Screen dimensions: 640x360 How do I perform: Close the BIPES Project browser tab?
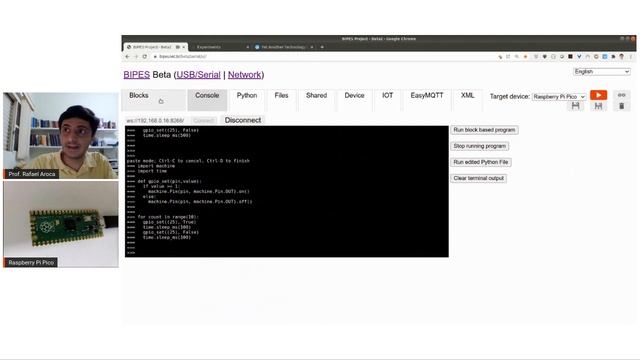pos(184,47)
